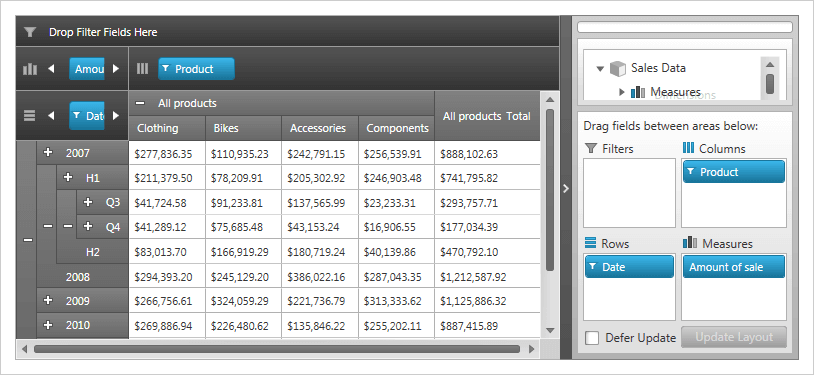Click the Date field in Rows list

tap(629, 267)
